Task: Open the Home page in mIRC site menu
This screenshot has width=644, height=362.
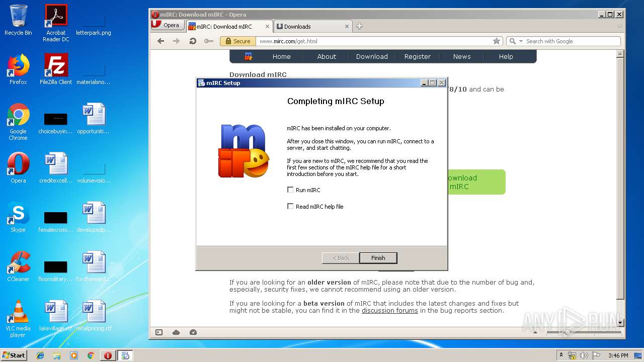Action: tap(282, 56)
